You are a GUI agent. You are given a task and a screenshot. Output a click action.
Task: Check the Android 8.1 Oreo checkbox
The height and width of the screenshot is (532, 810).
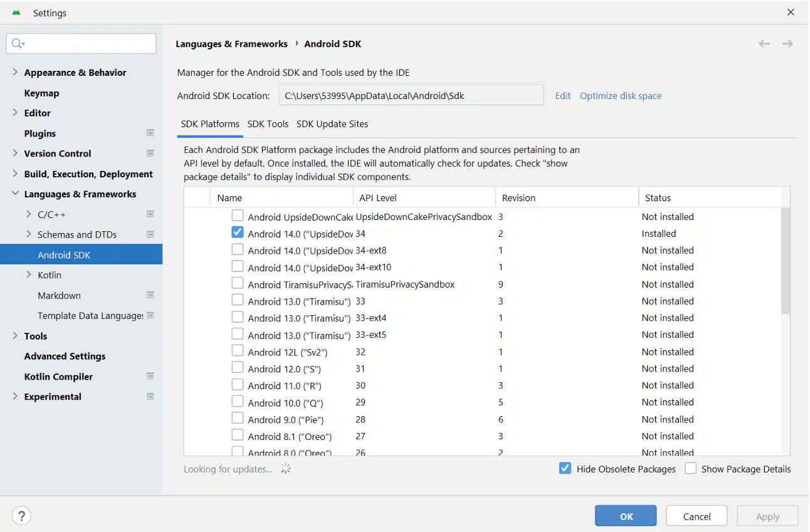point(238,436)
